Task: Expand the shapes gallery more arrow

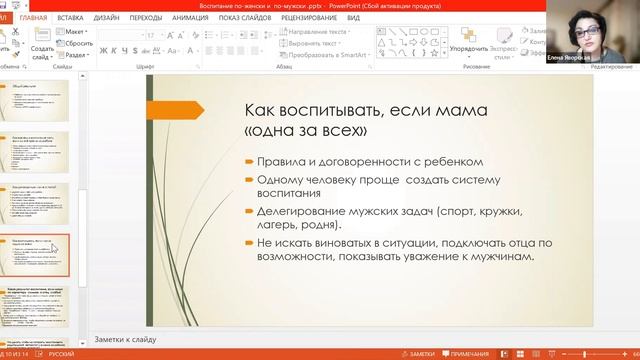Action: pyautogui.click(x=444, y=53)
